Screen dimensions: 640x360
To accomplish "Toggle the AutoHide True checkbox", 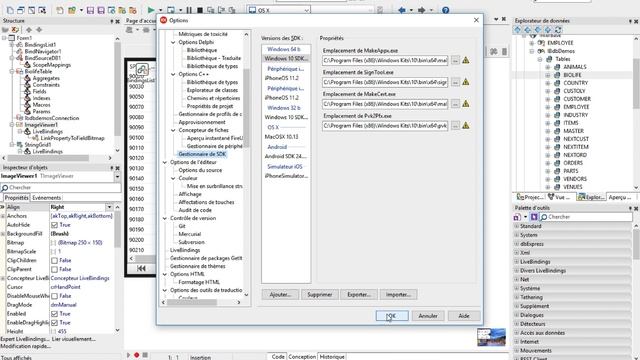I will 54,225.
